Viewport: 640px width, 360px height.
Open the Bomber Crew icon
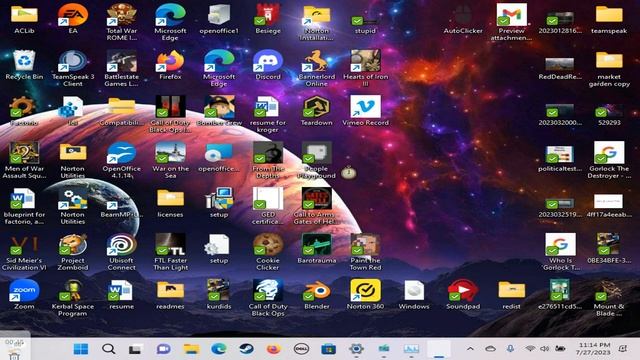click(x=219, y=107)
